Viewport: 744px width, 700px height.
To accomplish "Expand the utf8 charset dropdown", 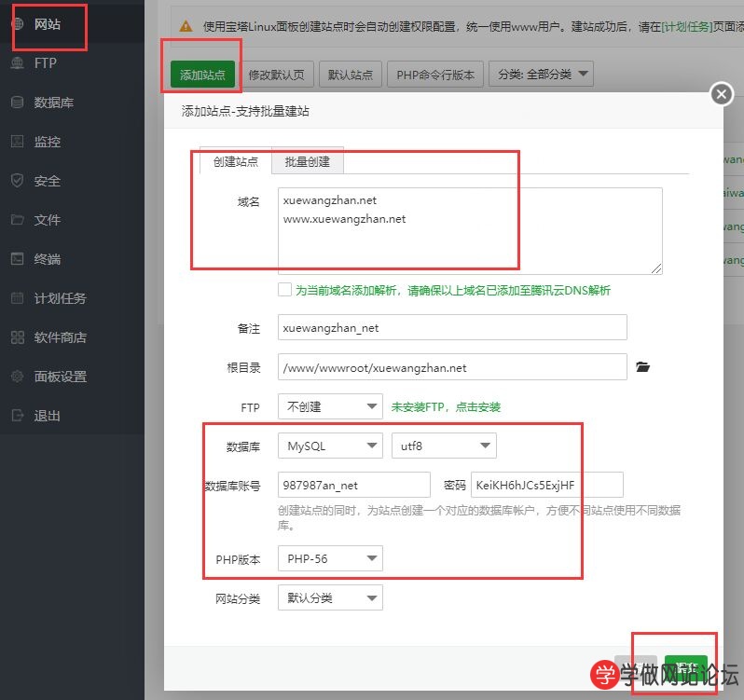I will (x=444, y=446).
